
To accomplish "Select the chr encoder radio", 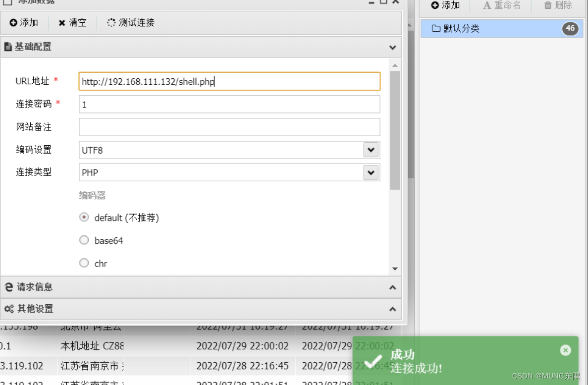I will (x=84, y=263).
